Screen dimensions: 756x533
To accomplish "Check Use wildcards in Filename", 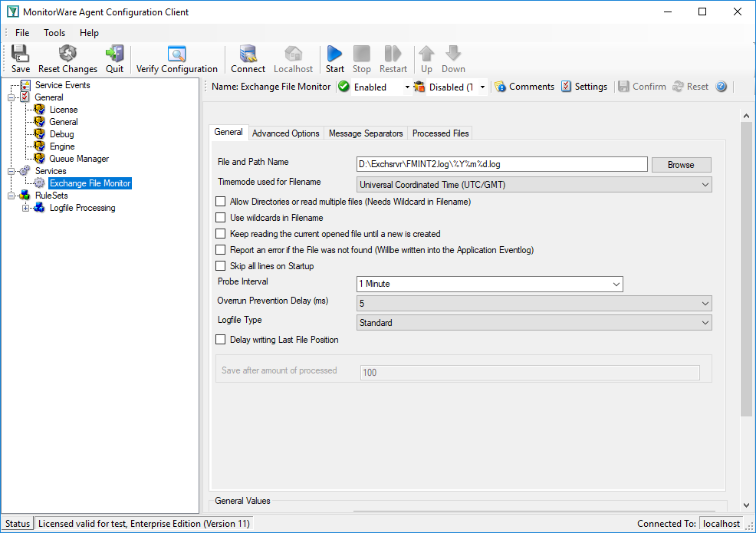I will [x=220, y=218].
